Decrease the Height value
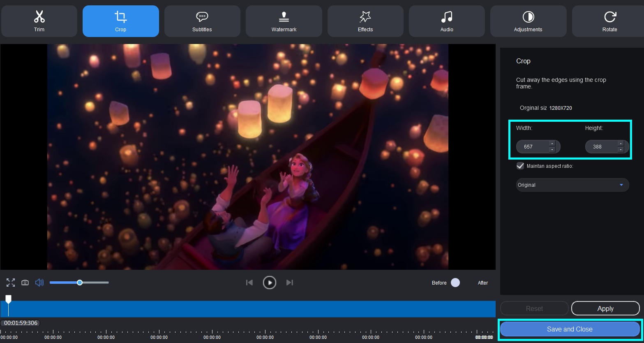The height and width of the screenshot is (343, 644). coord(621,150)
